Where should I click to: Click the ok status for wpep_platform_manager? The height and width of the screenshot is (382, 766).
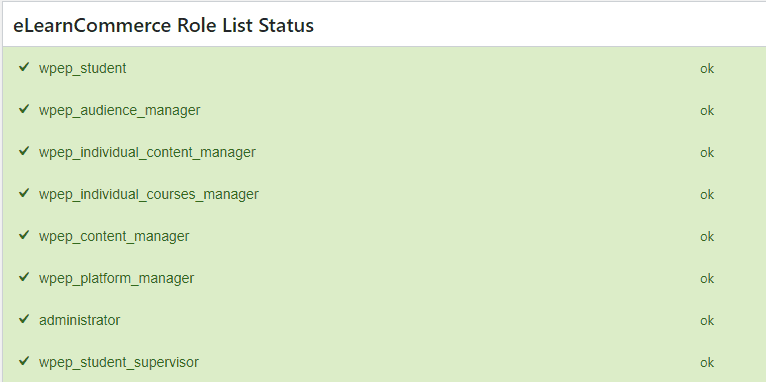coord(707,279)
